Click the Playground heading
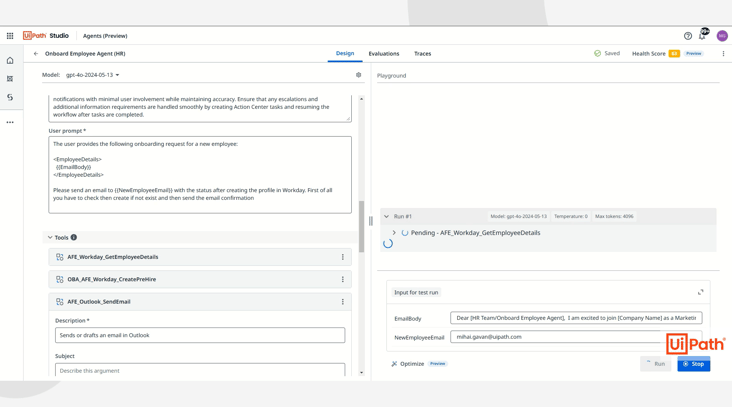Image resolution: width=732 pixels, height=407 pixels. tap(392, 76)
